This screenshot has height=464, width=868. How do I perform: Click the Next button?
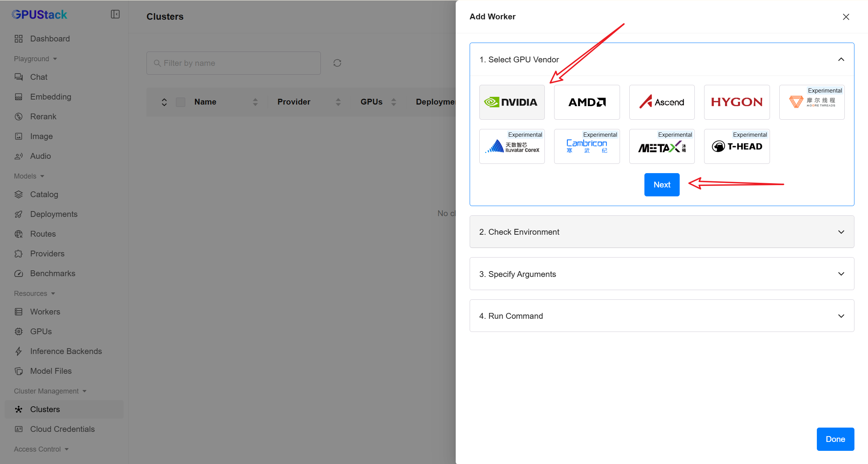[661, 185]
